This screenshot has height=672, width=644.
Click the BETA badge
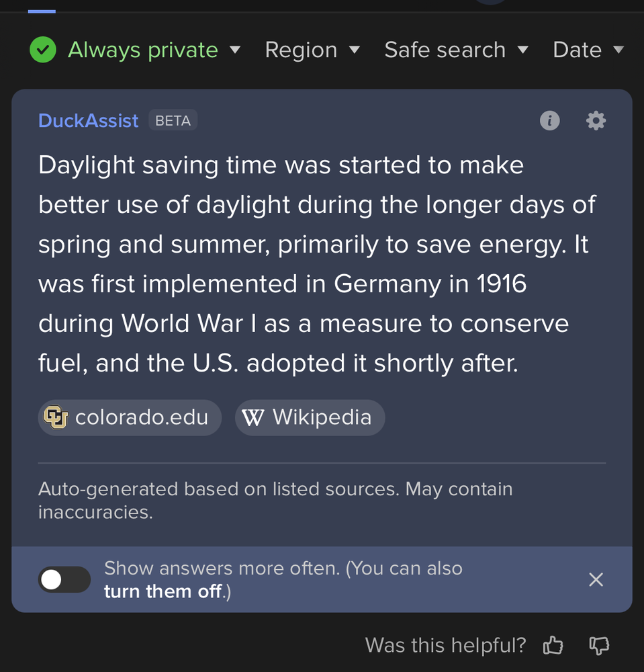click(x=173, y=121)
